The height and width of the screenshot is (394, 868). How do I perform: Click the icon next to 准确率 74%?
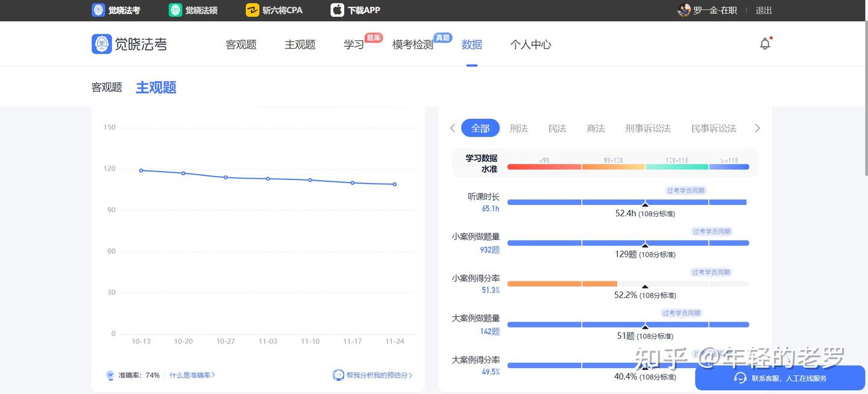(x=110, y=375)
